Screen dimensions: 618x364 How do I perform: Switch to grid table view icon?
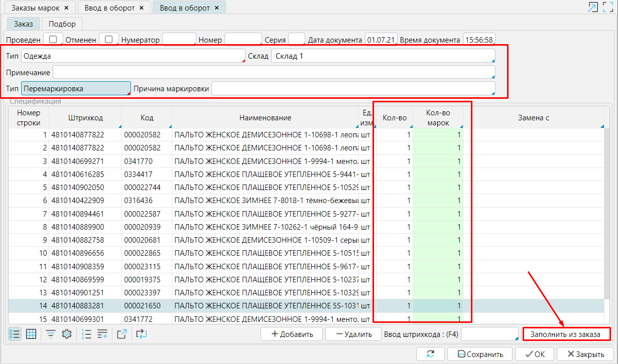pos(31,334)
